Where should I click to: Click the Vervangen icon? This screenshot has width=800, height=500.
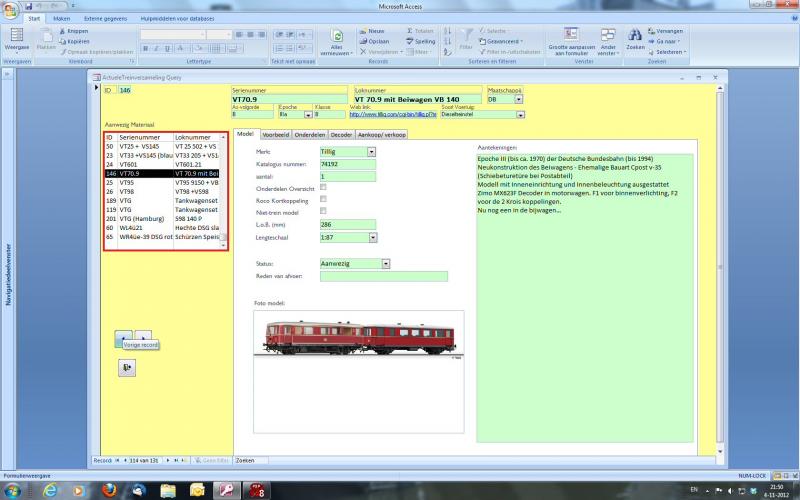tap(652, 31)
